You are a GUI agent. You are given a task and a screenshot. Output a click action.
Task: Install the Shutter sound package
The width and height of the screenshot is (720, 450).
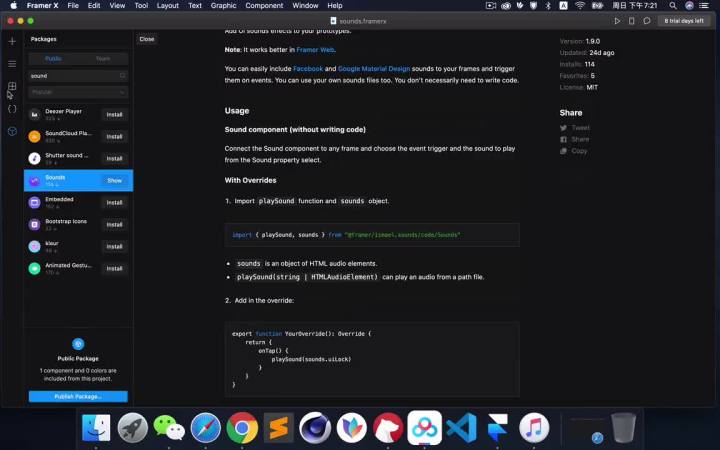coord(114,158)
